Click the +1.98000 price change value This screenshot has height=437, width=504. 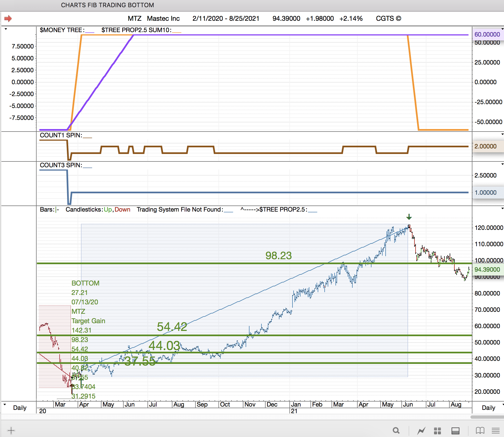click(x=320, y=19)
